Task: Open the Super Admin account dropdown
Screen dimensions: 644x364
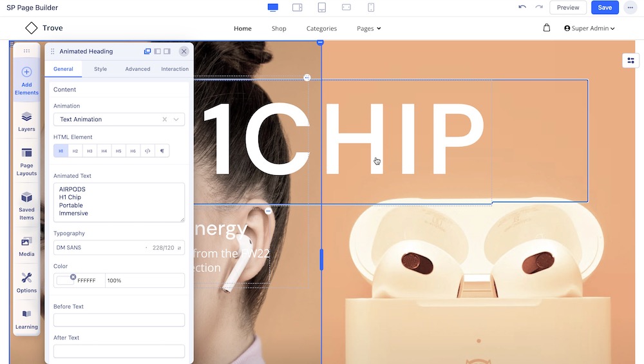Action: [589, 28]
